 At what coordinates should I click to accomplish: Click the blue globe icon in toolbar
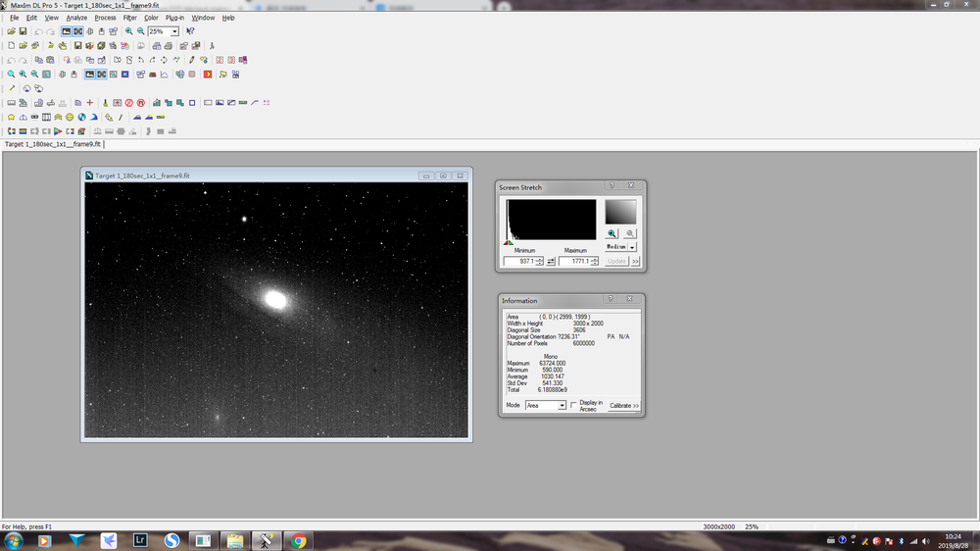coord(82,117)
